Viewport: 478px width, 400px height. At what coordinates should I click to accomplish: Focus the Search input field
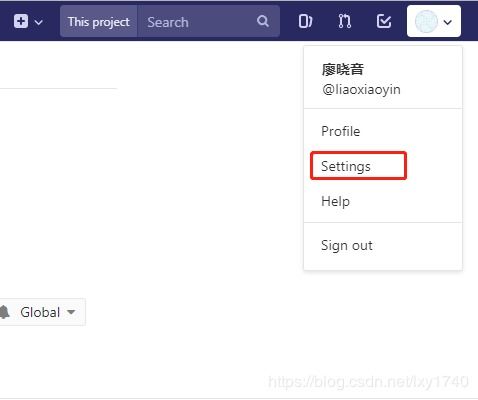198,22
